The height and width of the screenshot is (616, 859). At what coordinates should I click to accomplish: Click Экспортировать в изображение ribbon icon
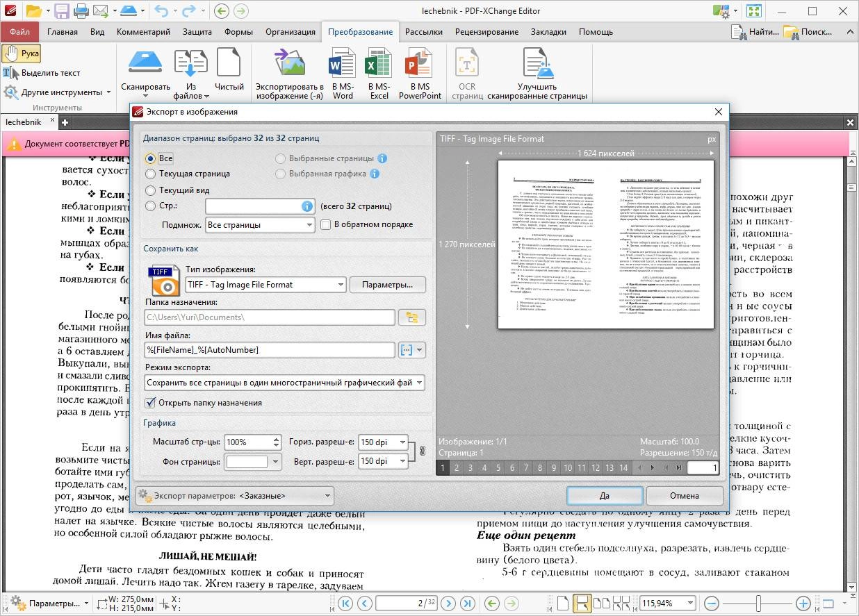tap(289, 73)
